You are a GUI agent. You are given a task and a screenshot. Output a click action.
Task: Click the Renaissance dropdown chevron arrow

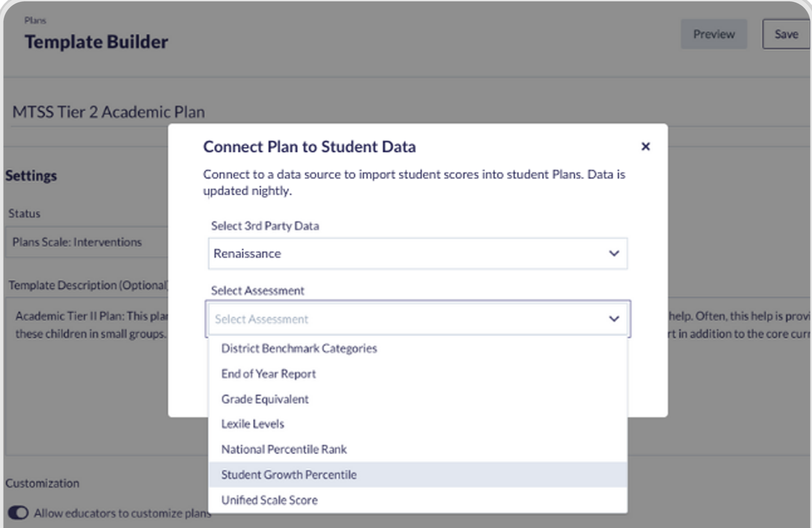[614, 253]
